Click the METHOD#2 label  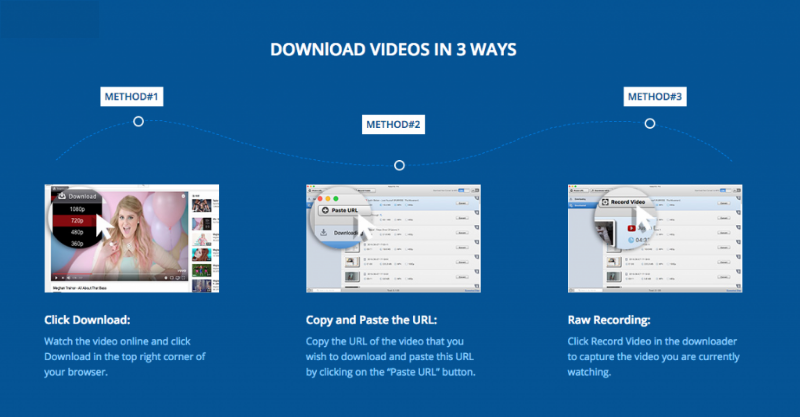[x=393, y=125]
